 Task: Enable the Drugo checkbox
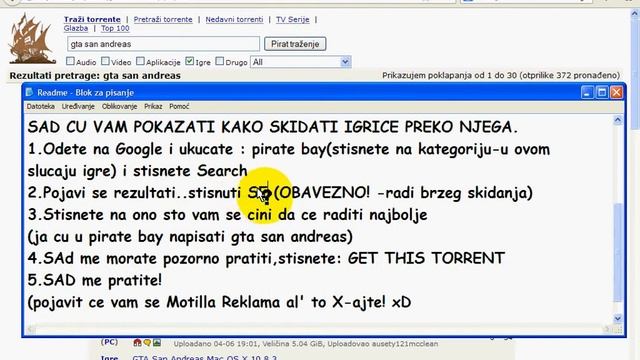220,61
